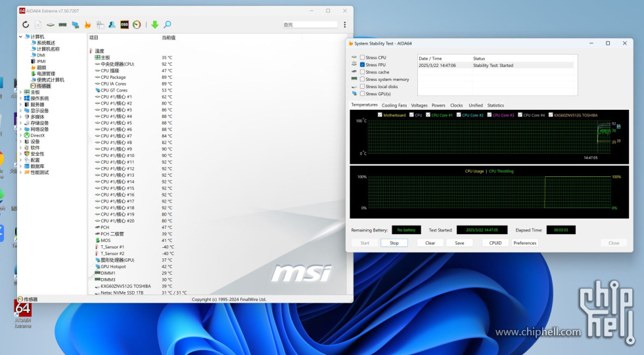Switch to the Cooling Fans tab
The width and height of the screenshot is (644, 355).
point(394,105)
